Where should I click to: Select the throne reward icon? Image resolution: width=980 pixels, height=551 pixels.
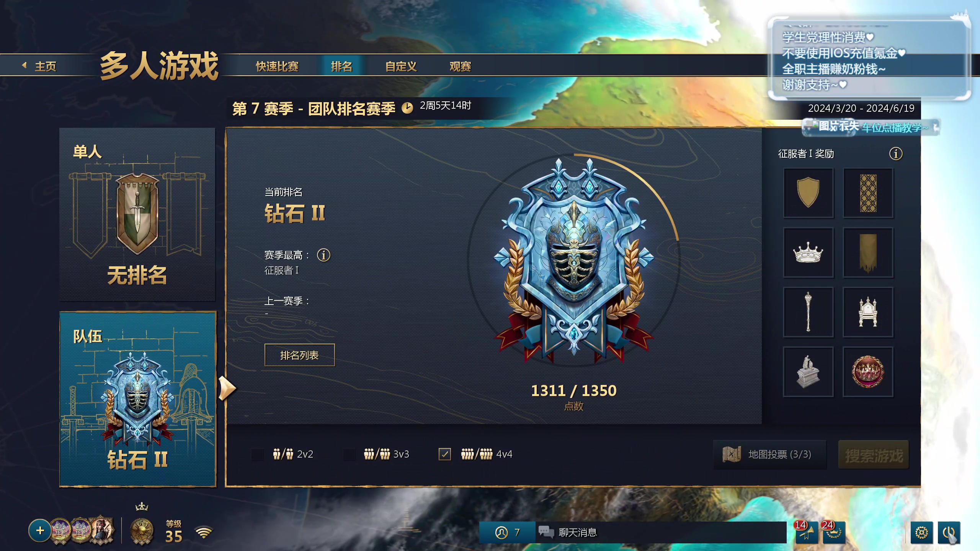point(868,312)
